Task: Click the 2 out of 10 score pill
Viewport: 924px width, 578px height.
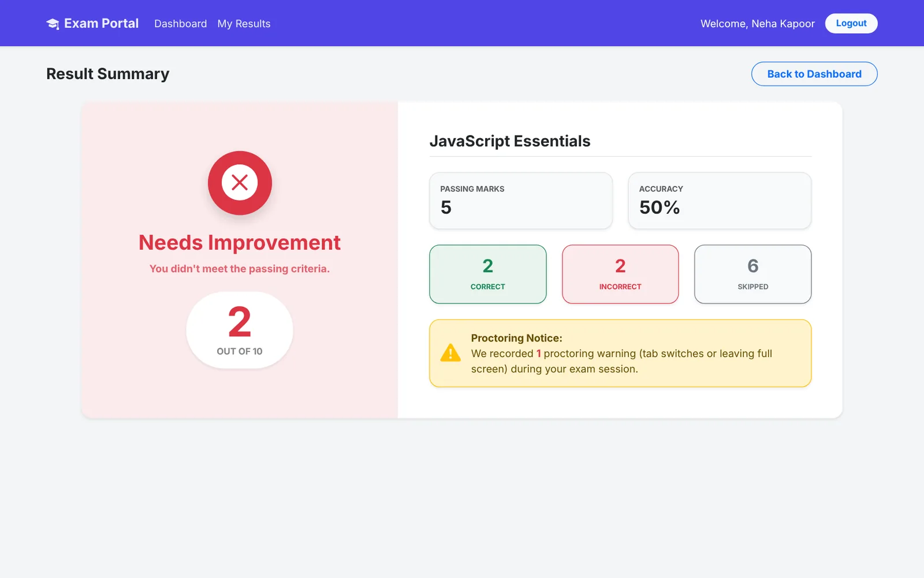Action: coord(240,330)
